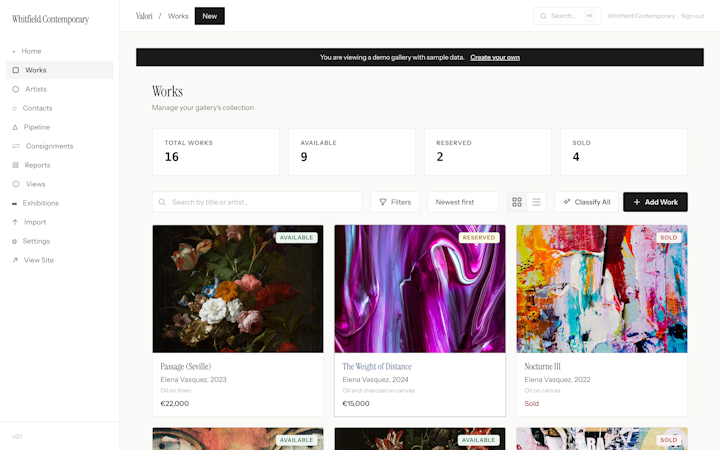The image size is (720, 450).
Task: Click the New button in breadcrumb
Action: [x=210, y=16]
